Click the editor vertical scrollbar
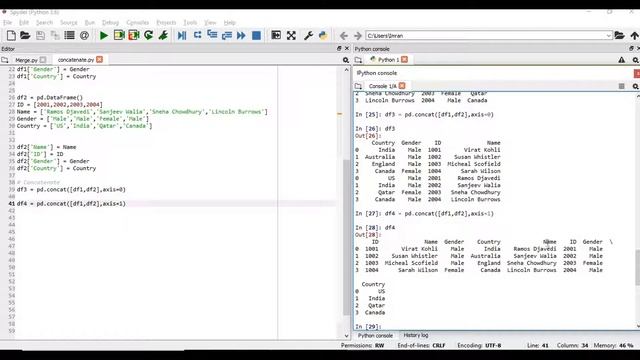The width and height of the screenshot is (640, 360). coord(347,237)
